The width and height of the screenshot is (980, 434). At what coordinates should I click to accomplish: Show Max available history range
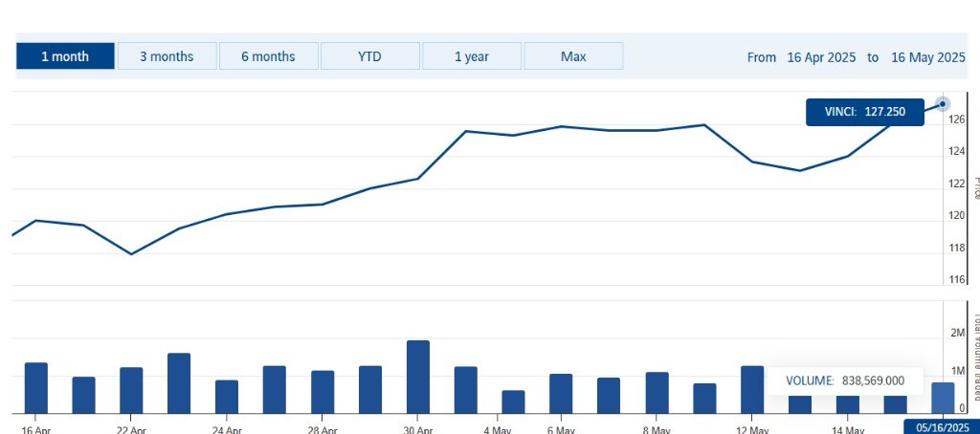tap(573, 56)
